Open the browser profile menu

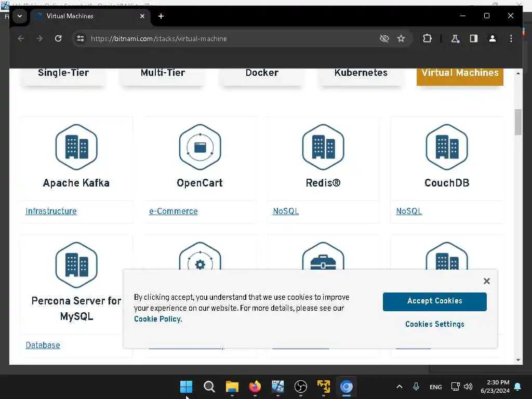(x=493, y=38)
